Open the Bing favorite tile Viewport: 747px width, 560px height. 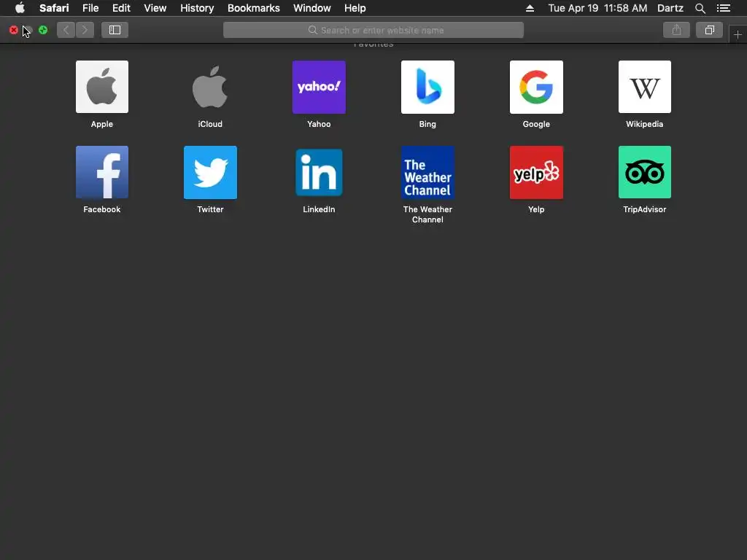(427, 87)
